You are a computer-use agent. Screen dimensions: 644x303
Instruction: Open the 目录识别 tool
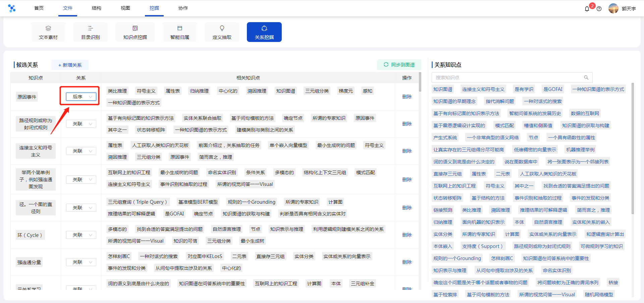click(x=91, y=32)
